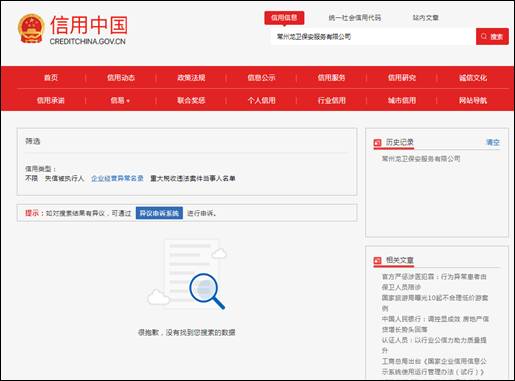Open article 官方严惩涉医犯罪
The height and width of the screenshot is (381, 515).
[434, 282]
